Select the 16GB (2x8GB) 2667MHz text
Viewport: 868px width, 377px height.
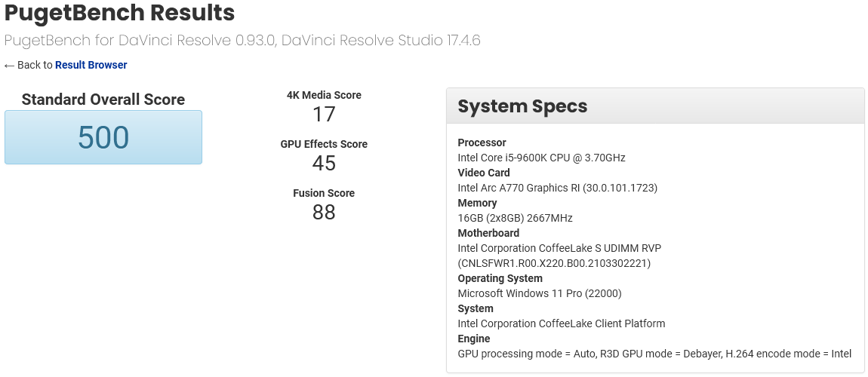(x=515, y=219)
